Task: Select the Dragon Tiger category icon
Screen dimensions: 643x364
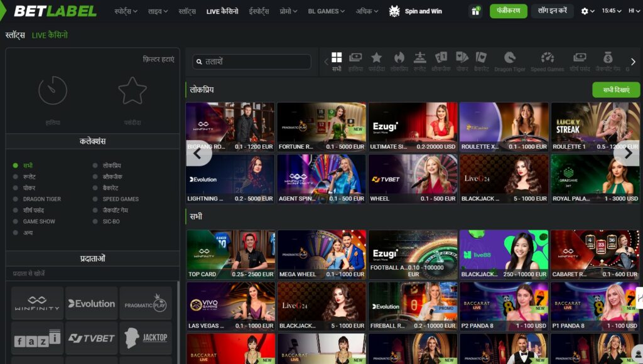Action: (x=510, y=62)
